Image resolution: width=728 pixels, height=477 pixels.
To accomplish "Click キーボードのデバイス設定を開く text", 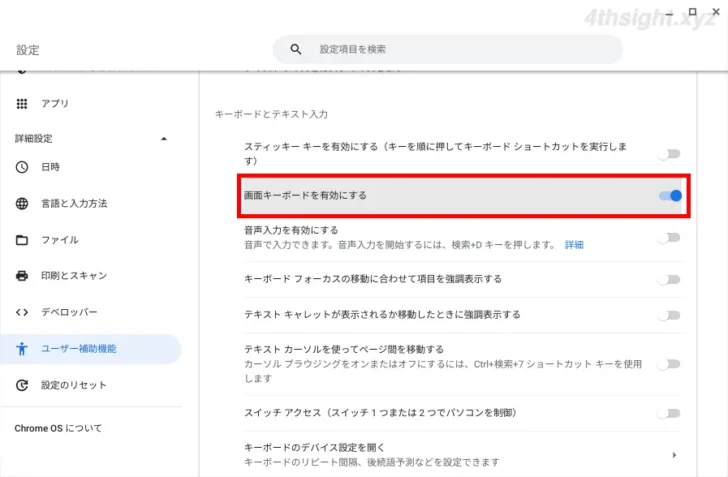I will [x=314, y=448].
